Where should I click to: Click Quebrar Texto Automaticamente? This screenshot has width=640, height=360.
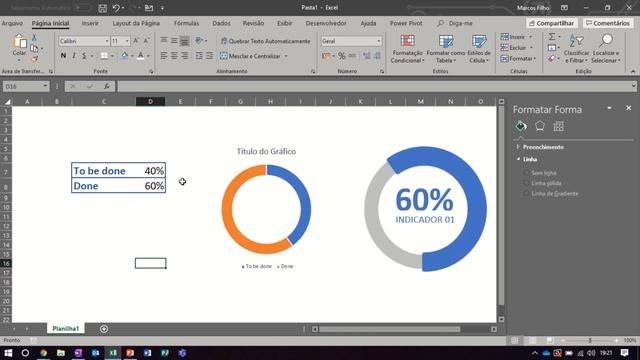point(265,41)
